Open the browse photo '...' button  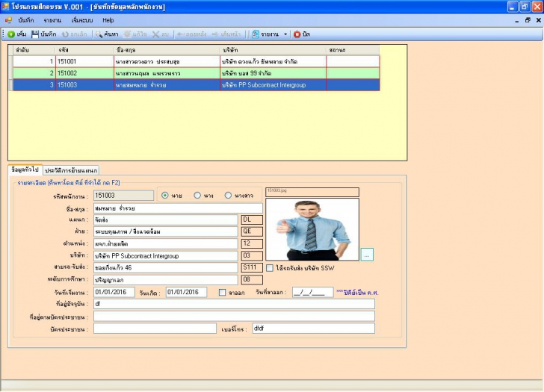tap(367, 255)
